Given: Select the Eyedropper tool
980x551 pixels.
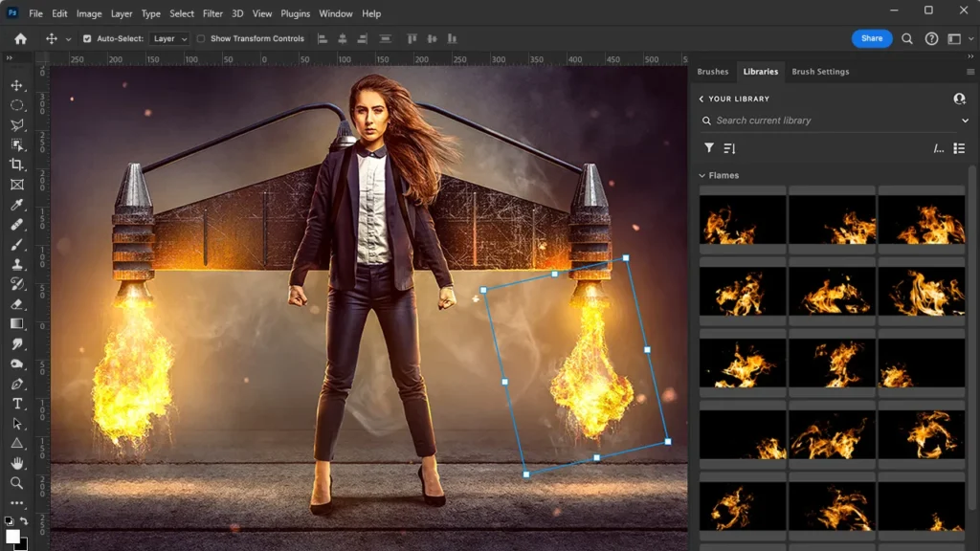Looking at the screenshot, I should pos(17,205).
